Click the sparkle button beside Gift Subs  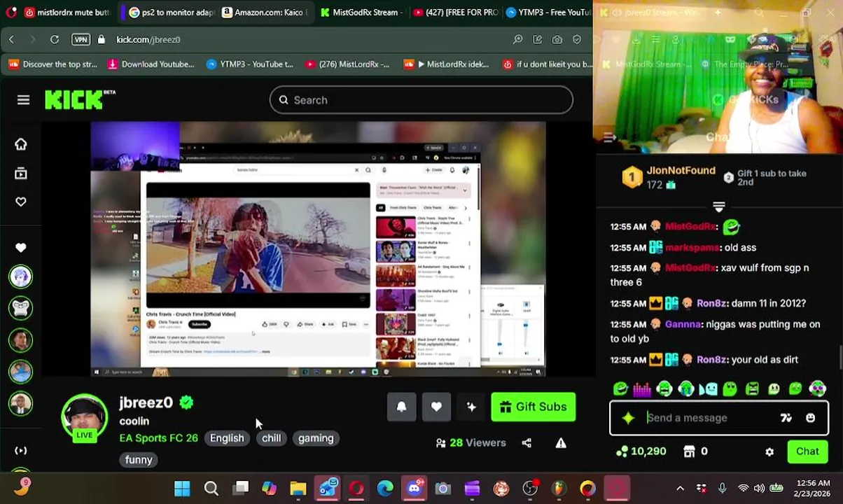[x=471, y=407]
